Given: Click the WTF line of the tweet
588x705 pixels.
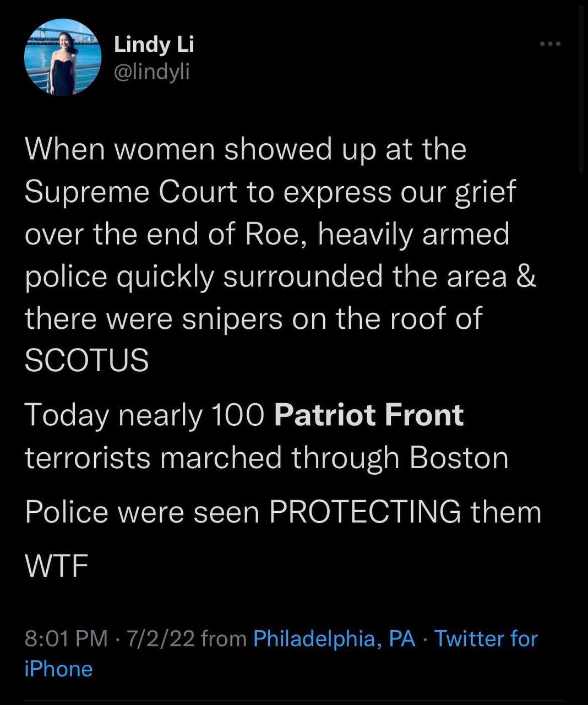Looking at the screenshot, I should (x=57, y=566).
